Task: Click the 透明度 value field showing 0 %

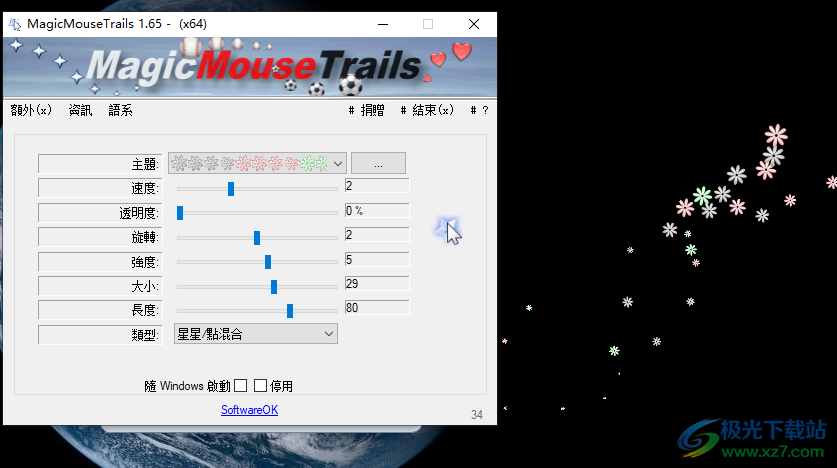Action: (x=377, y=211)
